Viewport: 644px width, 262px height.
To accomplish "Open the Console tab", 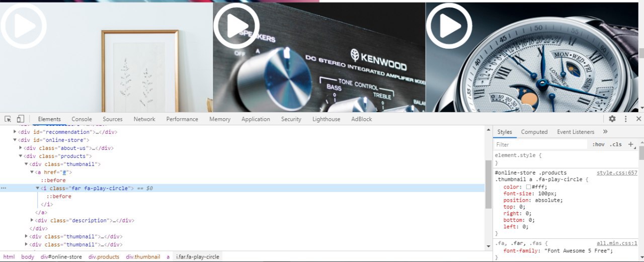I will pyautogui.click(x=82, y=119).
